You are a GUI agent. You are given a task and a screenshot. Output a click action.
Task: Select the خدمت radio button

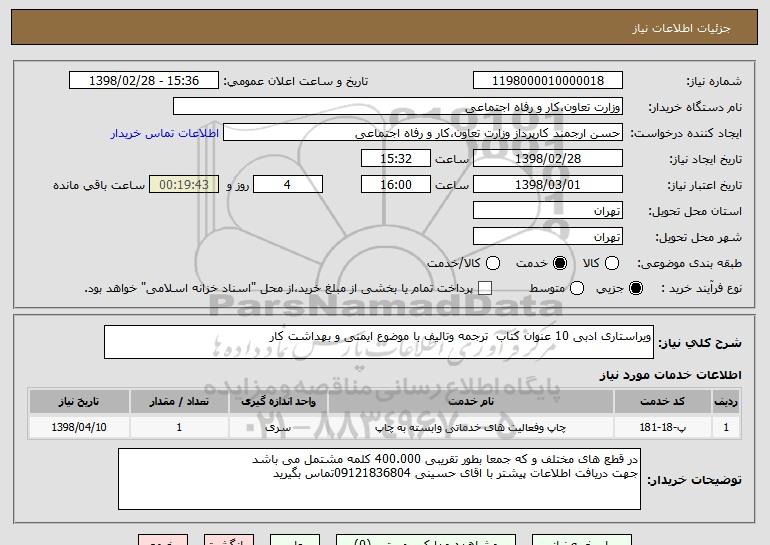[559, 264]
